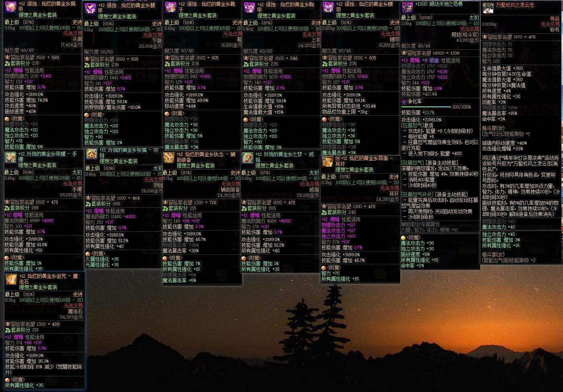Select the 辅助装备 sub-equipment item icon
This screenshot has height=392, width=563.
(169, 157)
